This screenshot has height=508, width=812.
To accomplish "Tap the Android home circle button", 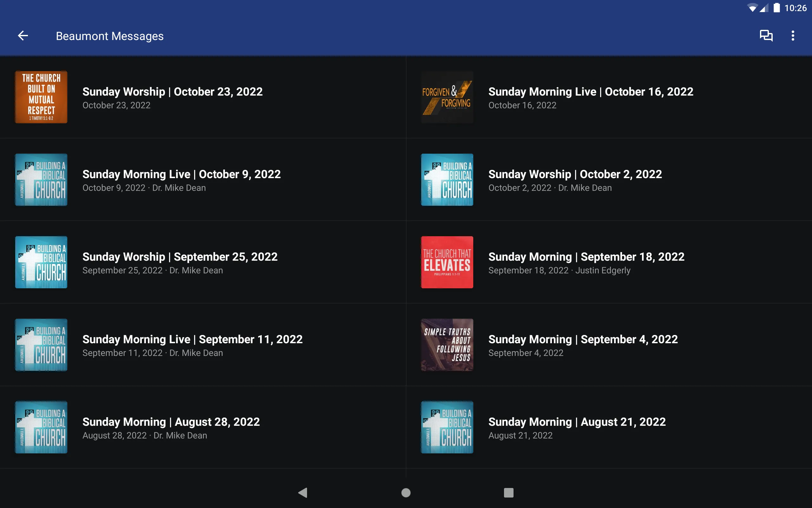I will point(406,492).
